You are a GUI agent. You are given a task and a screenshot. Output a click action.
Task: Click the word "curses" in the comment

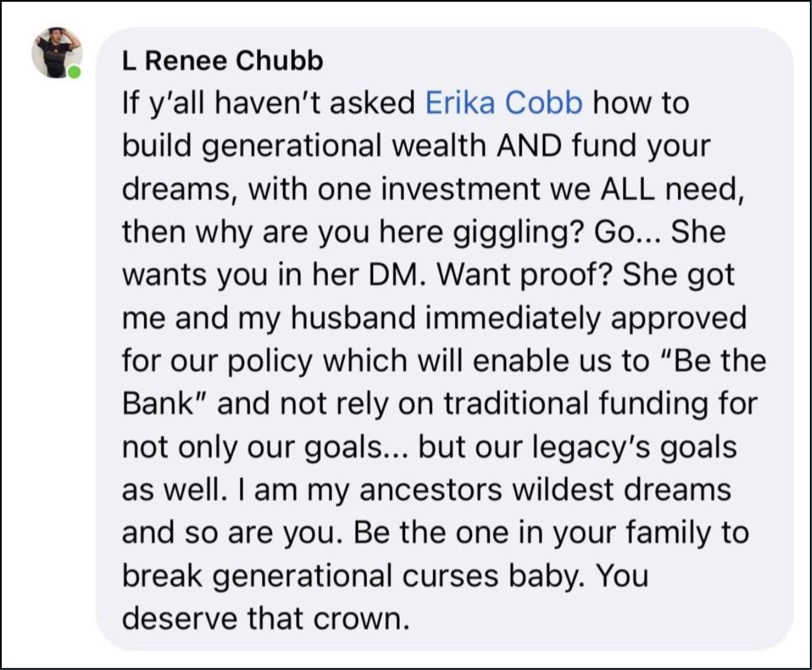(450, 575)
